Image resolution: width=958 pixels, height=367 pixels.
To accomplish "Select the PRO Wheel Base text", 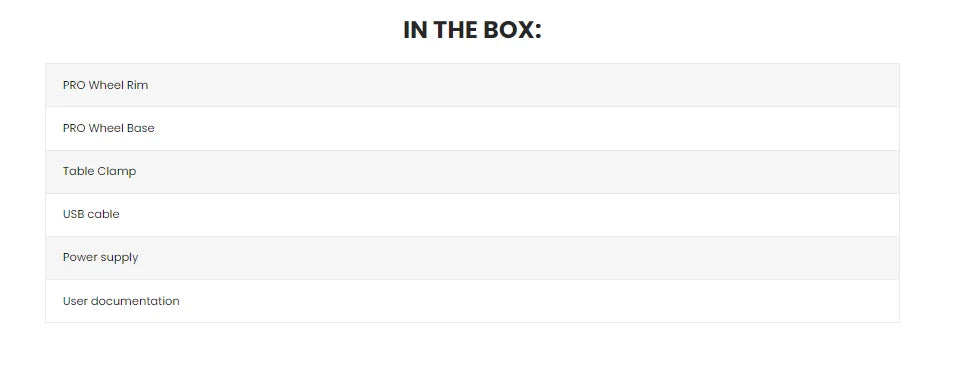I will (109, 128).
